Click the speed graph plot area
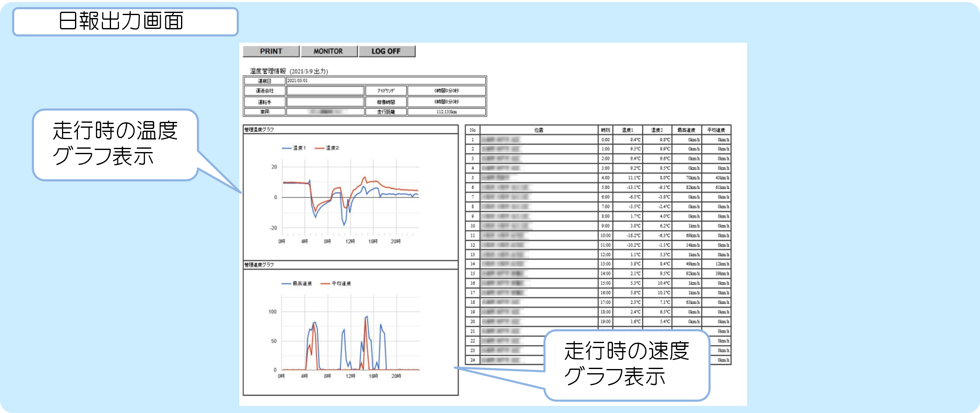Image resolution: width=980 pixels, height=413 pixels. click(x=351, y=332)
